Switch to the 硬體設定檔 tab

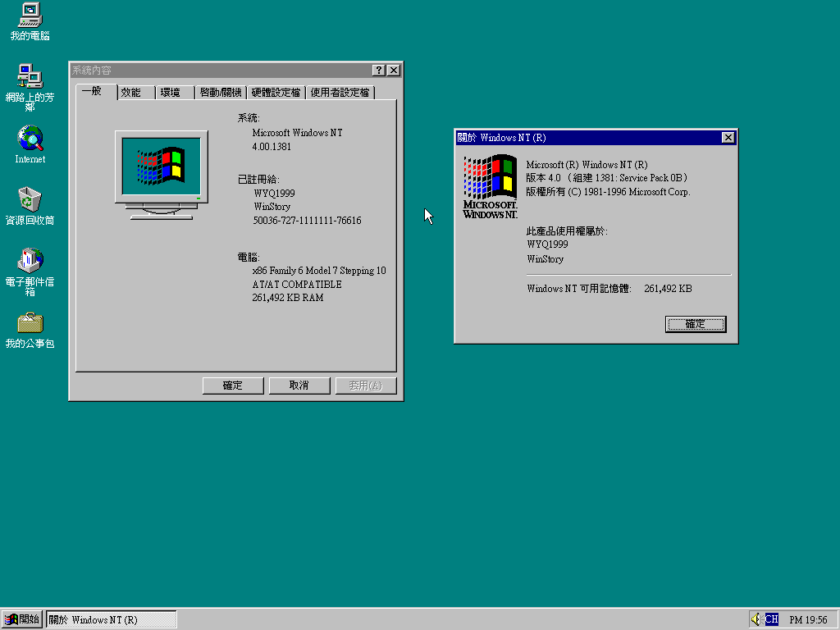[276, 93]
